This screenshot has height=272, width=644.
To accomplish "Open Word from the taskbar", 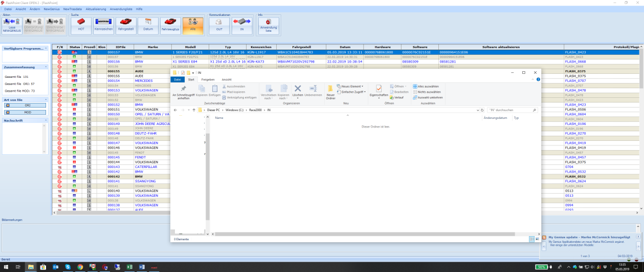I will 142,267.
